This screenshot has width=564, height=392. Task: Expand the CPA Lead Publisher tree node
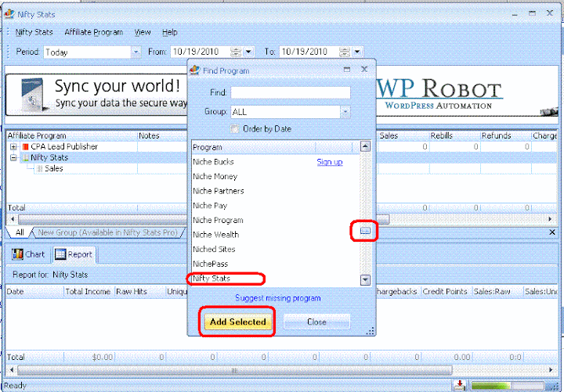13,146
